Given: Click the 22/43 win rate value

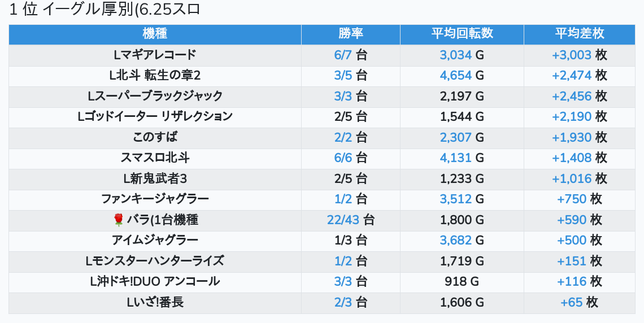Looking at the screenshot, I should 343,220.
